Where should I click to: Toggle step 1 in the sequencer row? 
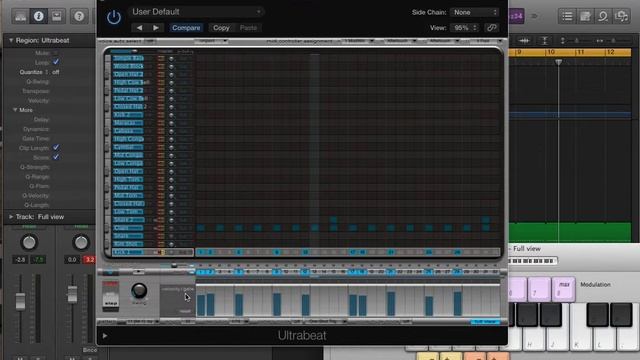click(x=200, y=272)
